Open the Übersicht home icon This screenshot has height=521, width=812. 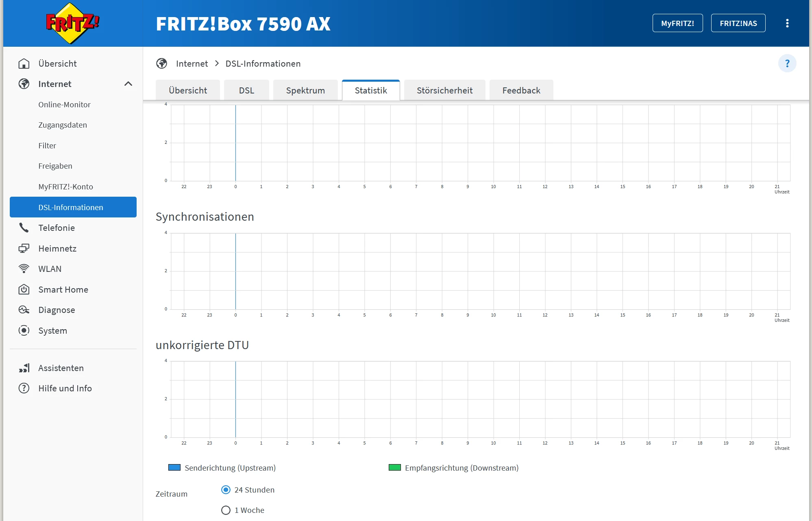[24, 63]
